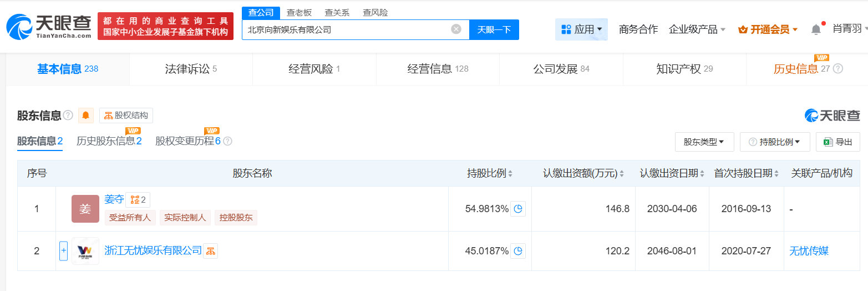
Task: Switch to the 法律诉讼 tab
Action: [x=191, y=69]
